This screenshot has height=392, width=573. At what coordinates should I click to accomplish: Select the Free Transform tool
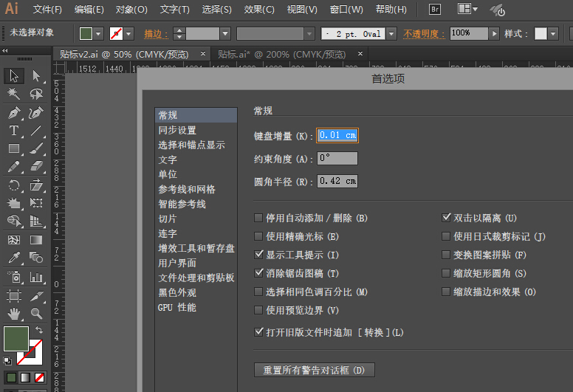pyautogui.click(x=35, y=203)
